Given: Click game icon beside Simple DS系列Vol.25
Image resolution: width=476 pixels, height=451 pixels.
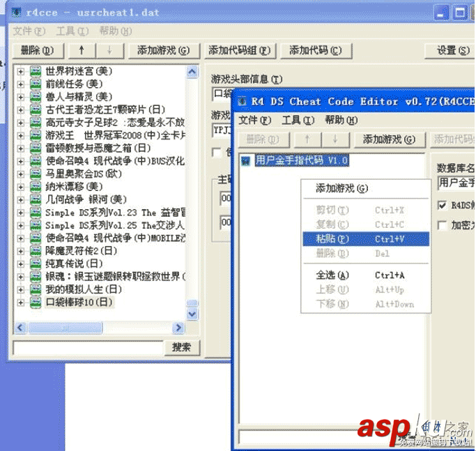Looking at the screenshot, I should pyautogui.click(x=36, y=225).
